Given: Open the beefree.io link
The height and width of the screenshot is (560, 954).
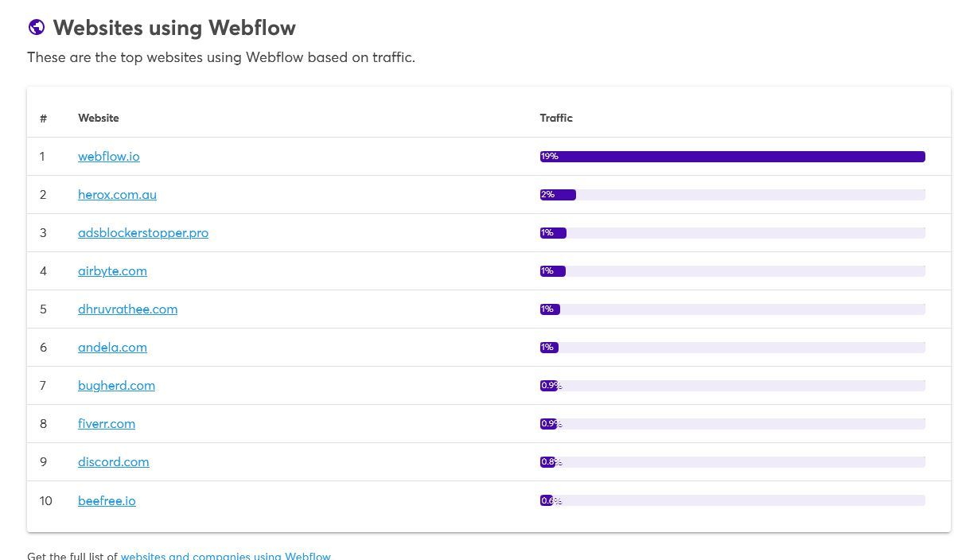Looking at the screenshot, I should tap(107, 501).
